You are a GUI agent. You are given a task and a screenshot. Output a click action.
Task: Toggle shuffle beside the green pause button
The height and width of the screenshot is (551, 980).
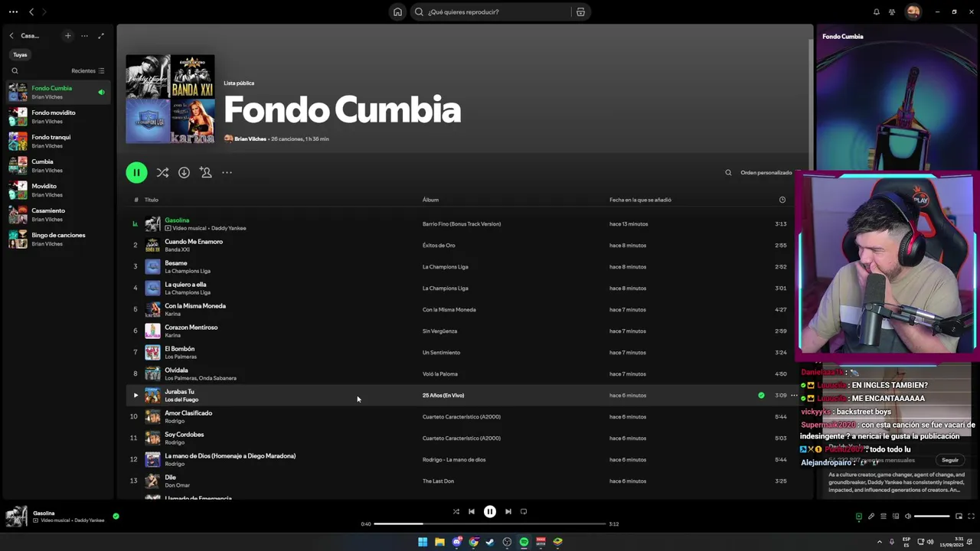(x=162, y=172)
